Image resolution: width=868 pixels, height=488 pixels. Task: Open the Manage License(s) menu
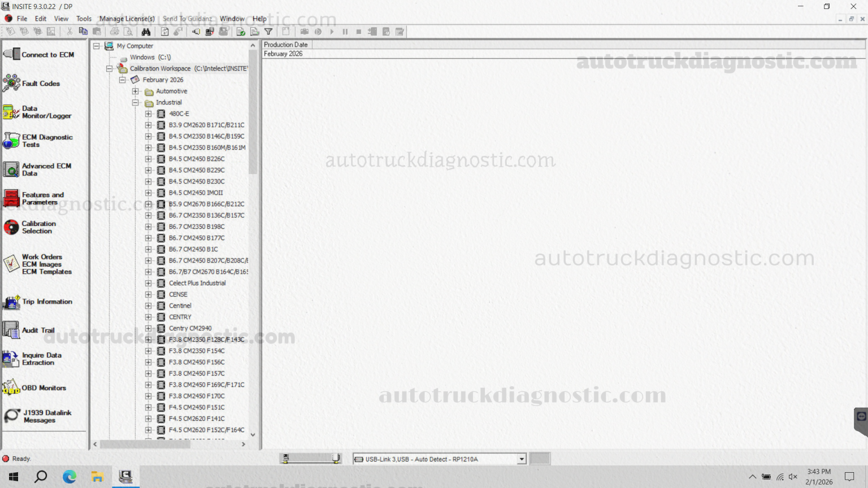pos(127,19)
